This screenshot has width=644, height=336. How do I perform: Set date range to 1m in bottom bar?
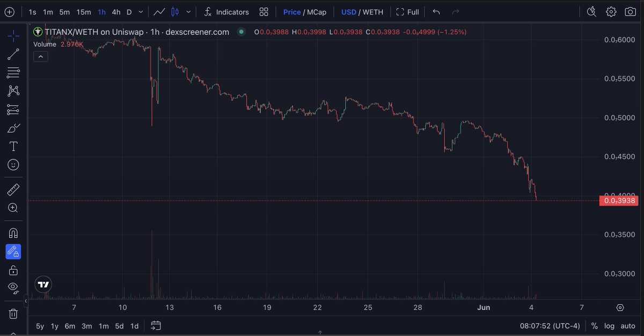point(104,326)
